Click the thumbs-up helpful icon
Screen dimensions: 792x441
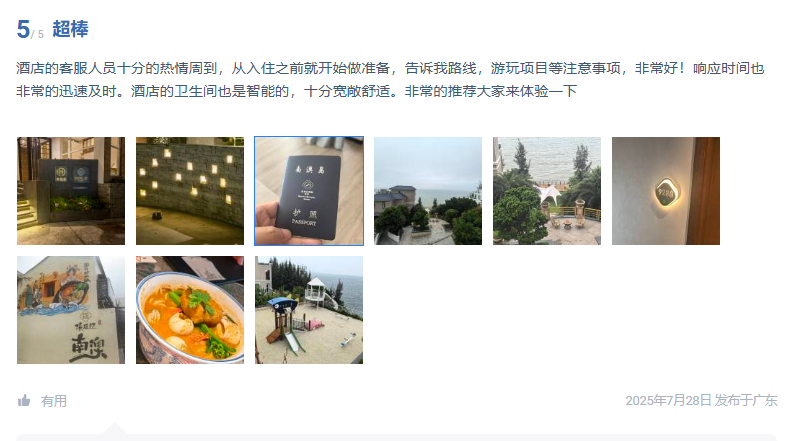click(x=24, y=401)
